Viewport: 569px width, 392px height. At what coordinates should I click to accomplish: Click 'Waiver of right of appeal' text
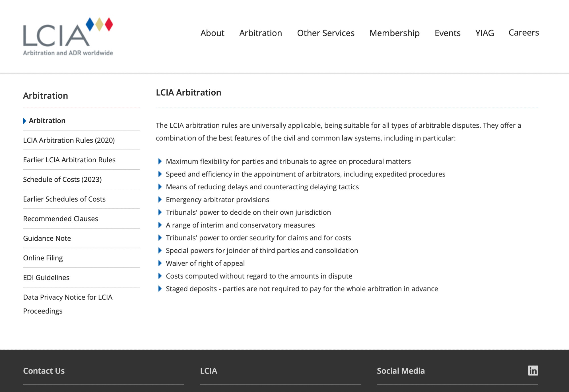point(205,264)
